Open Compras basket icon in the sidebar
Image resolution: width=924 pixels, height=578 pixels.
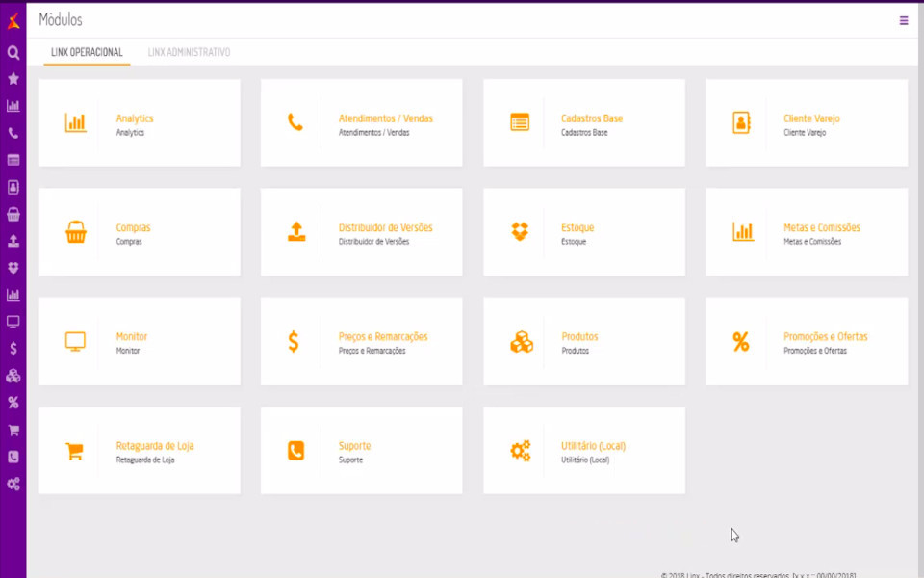pos(13,214)
